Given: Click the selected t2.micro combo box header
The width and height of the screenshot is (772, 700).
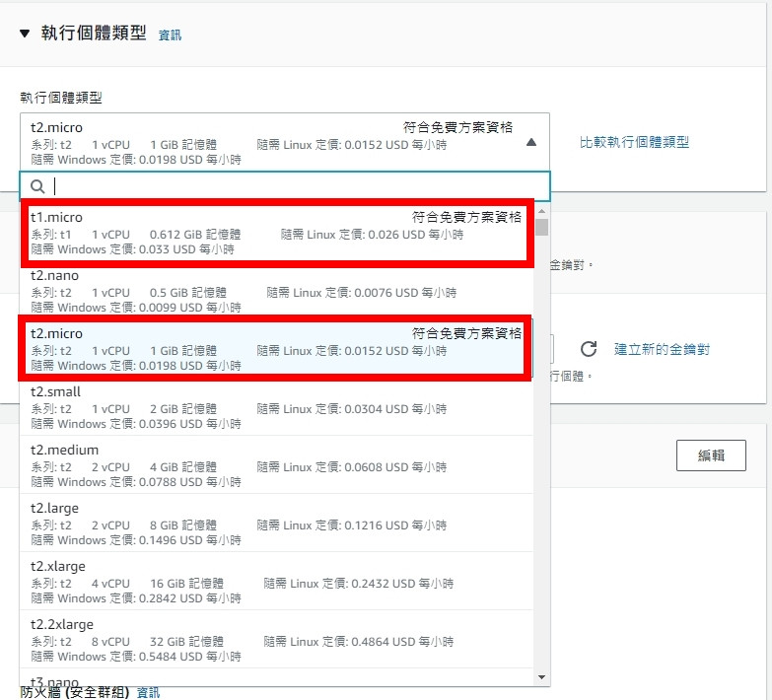Looking at the screenshot, I should (x=285, y=142).
